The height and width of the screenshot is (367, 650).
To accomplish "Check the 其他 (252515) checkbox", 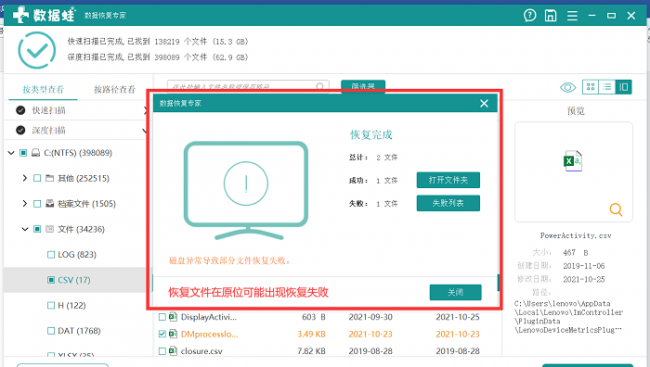I will [x=37, y=178].
